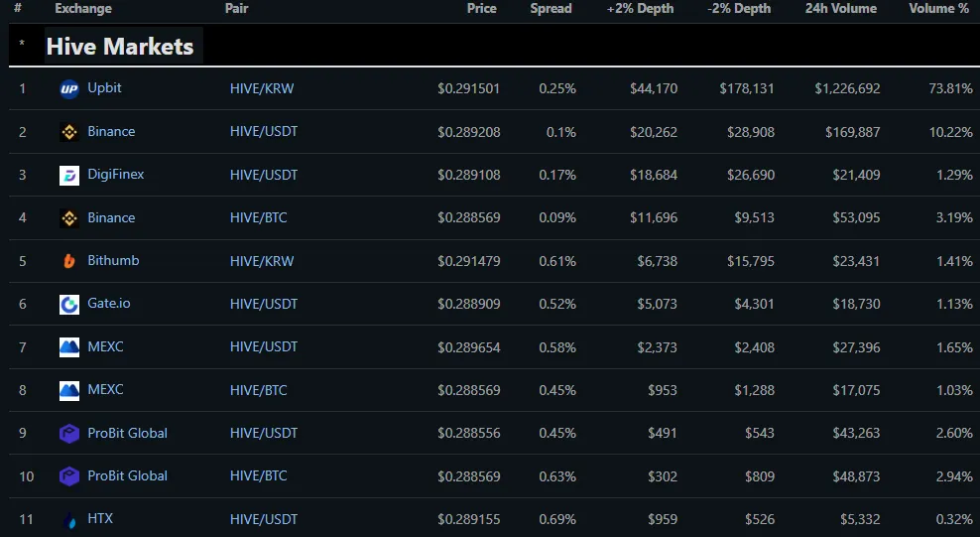
Task: Select the volume share 73.81%
Action: [950, 88]
